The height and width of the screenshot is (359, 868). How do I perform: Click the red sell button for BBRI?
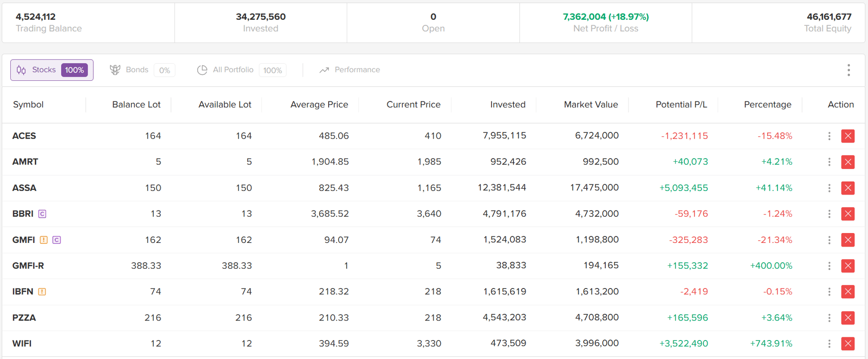click(x=848, y=214)
